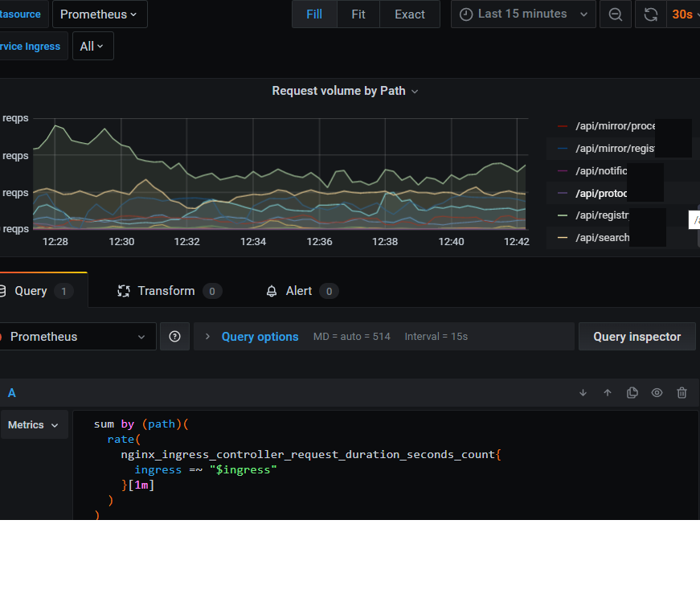Expand the Query options section
Screen dimensions: 700x606
pos(259,337)
